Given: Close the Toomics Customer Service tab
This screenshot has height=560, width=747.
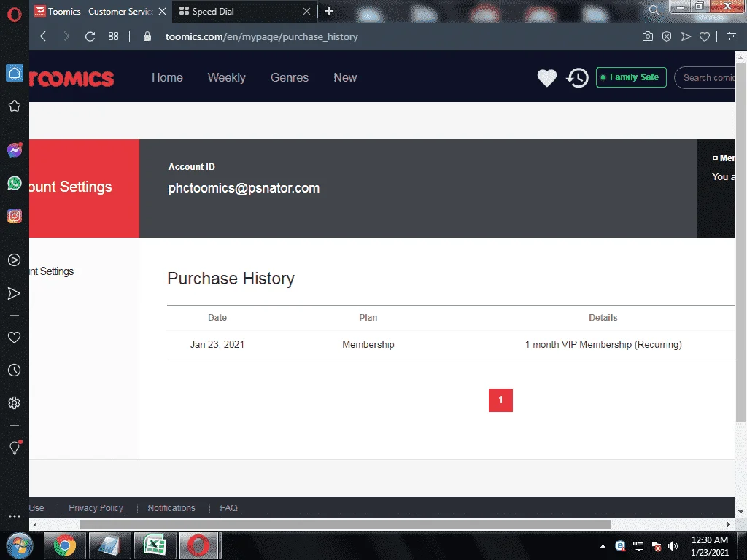Looking at the screenshot, I should click(163, 12).
